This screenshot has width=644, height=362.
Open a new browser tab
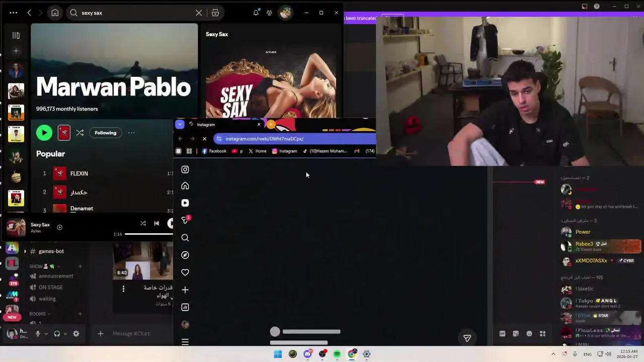pyautogui.click(x=271, y=124)
